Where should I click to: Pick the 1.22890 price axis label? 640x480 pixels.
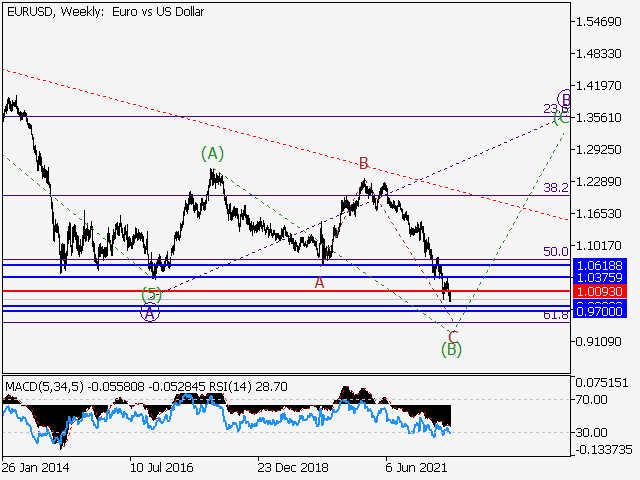tap(598, 182)
